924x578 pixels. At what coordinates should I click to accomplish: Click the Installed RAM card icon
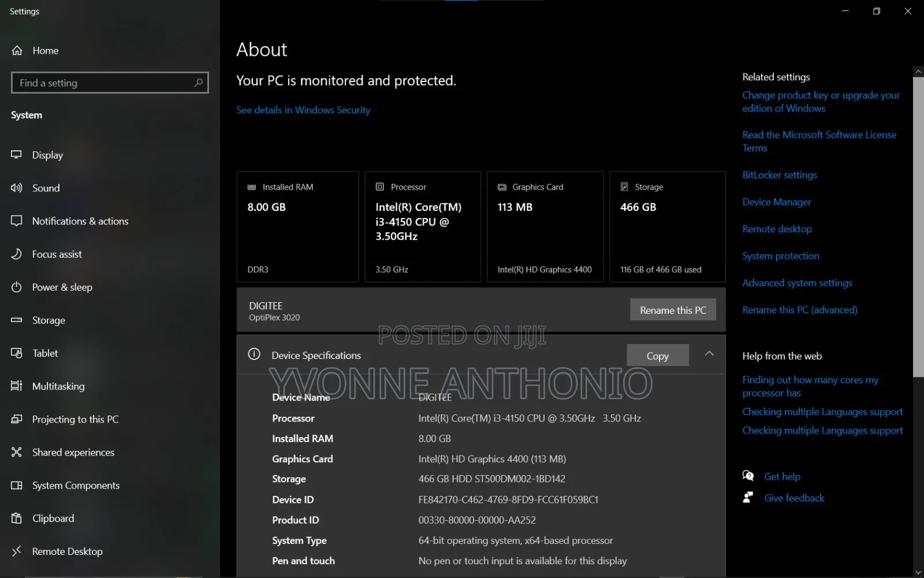(x=252, y=187)
